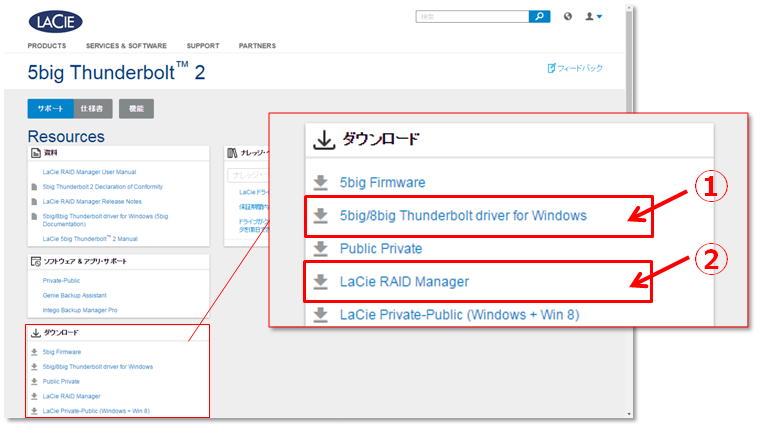Open the globe language selector icon
767x428 pixels.
tap(567, 16)
